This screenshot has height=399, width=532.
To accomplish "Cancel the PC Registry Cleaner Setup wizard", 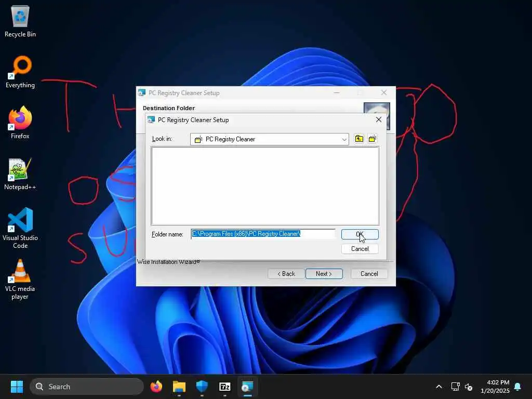I will (369, 273).
